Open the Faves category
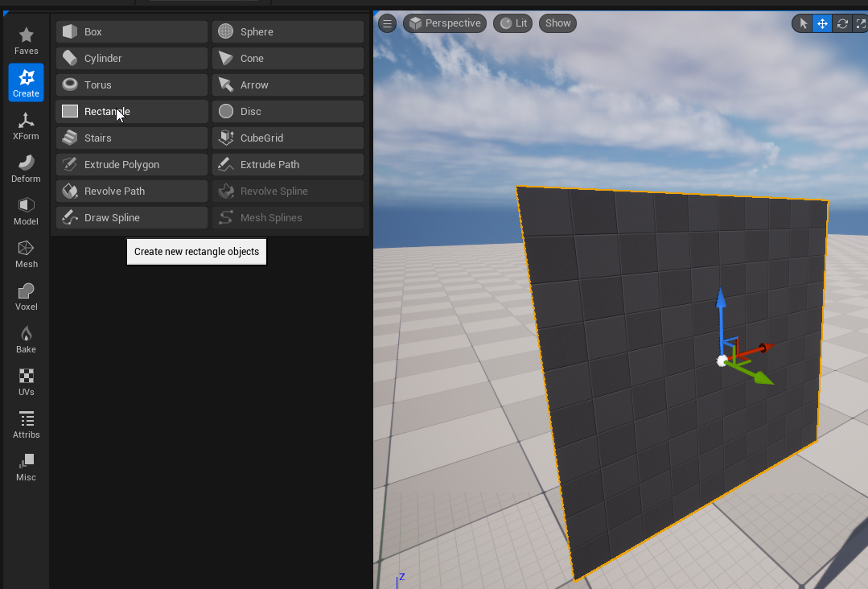868x589 pixels. click(x=26, y=40)
